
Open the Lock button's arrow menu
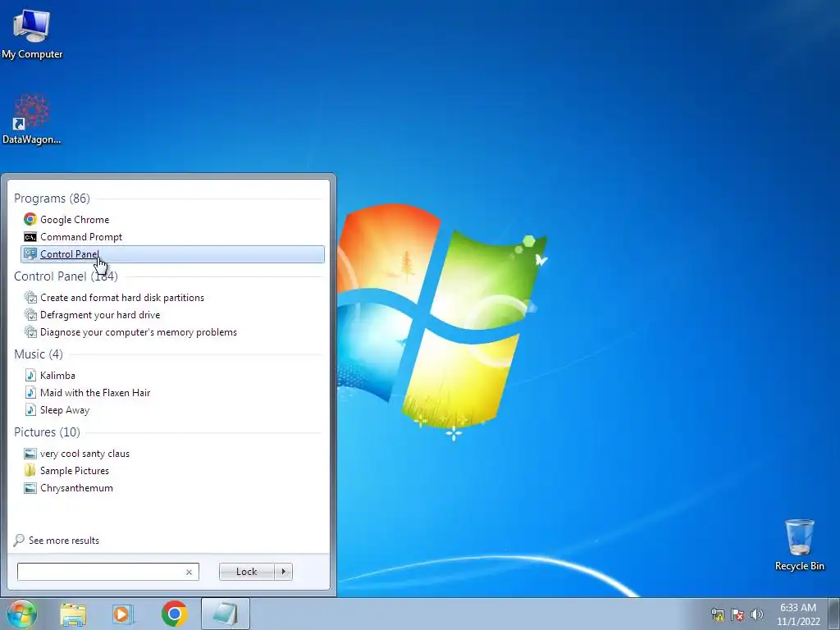tap(283, 572)
